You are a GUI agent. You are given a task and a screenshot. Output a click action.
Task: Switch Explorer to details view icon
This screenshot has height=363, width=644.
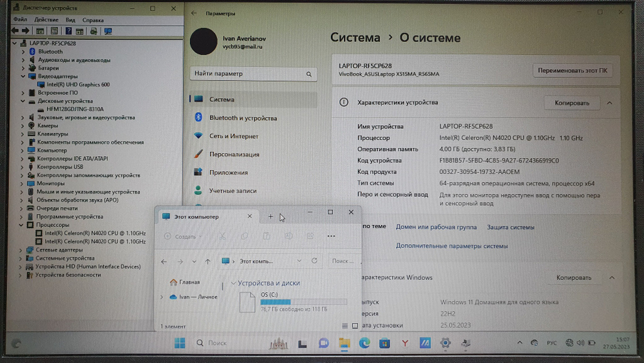tap(345, 326)
